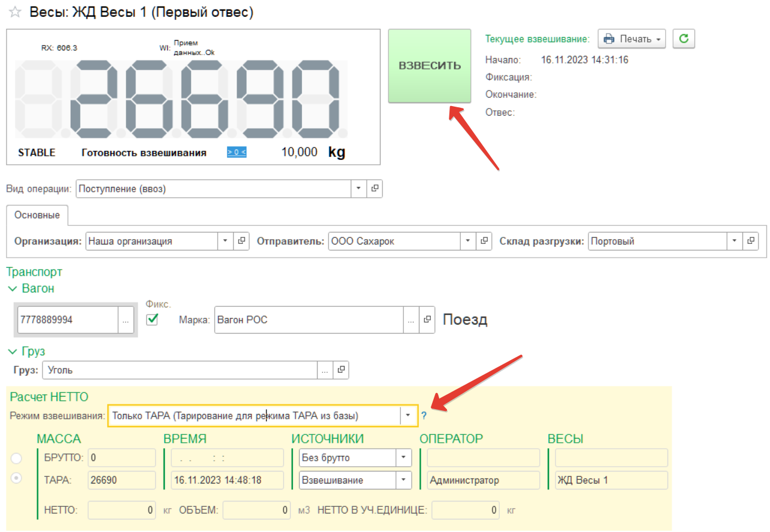
Task: Open form for Вид операции field
Action: point(375,188)
